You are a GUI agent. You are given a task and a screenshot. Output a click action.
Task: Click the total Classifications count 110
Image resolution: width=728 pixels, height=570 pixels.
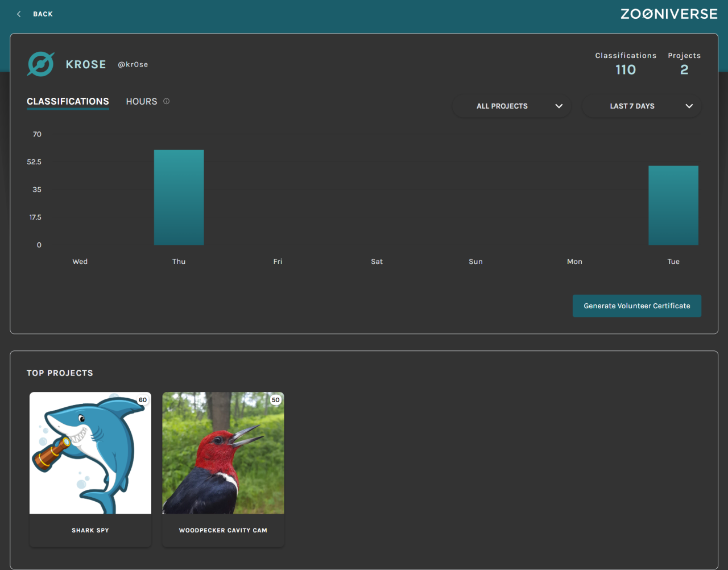(626, 69)
